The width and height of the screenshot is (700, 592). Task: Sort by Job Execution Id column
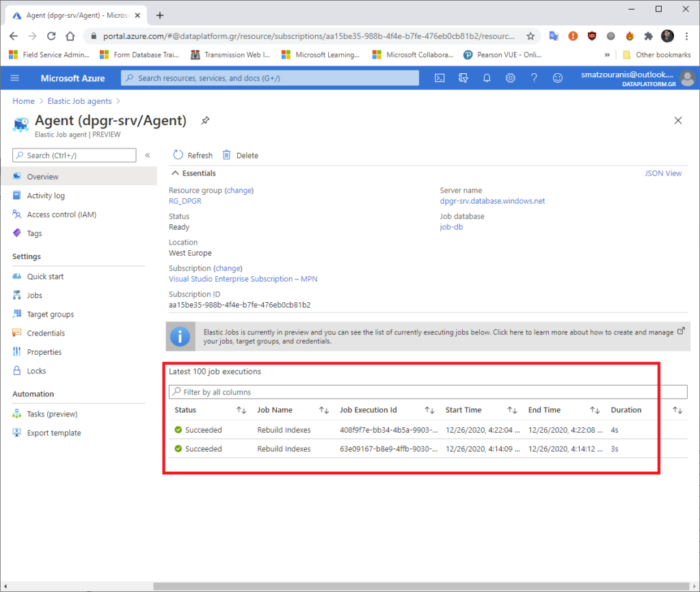click(429, 410)
